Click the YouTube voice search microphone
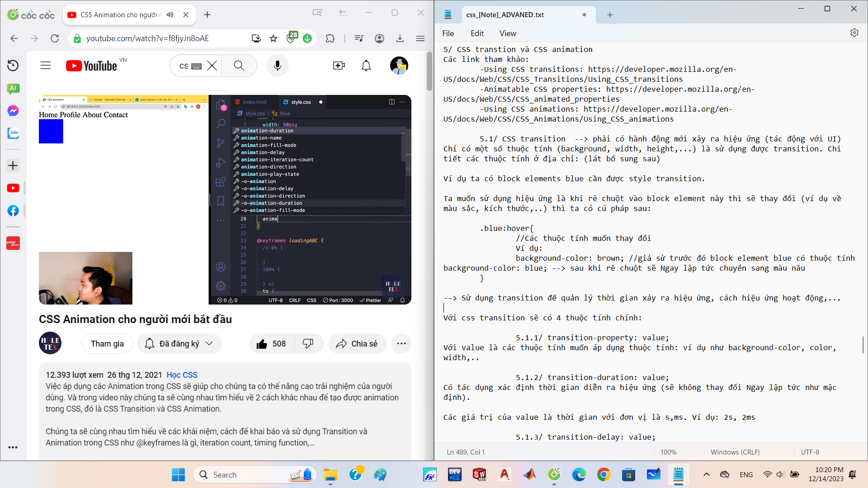 [x=278, y=66]
